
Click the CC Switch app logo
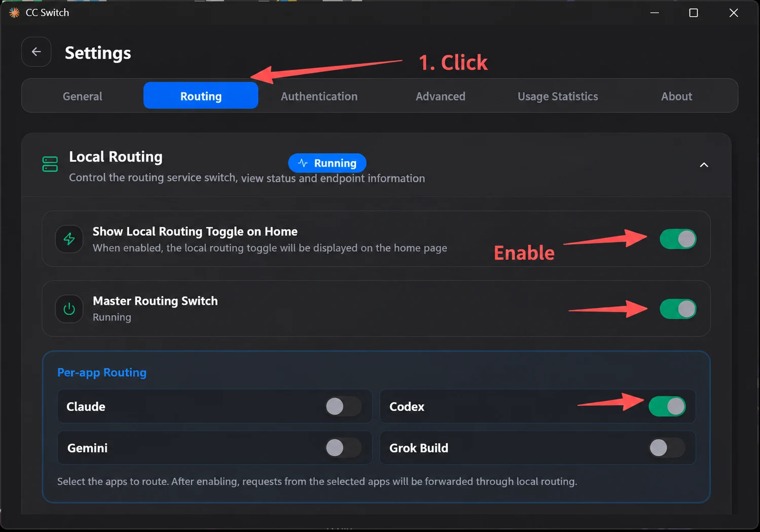tap(14, 13)
